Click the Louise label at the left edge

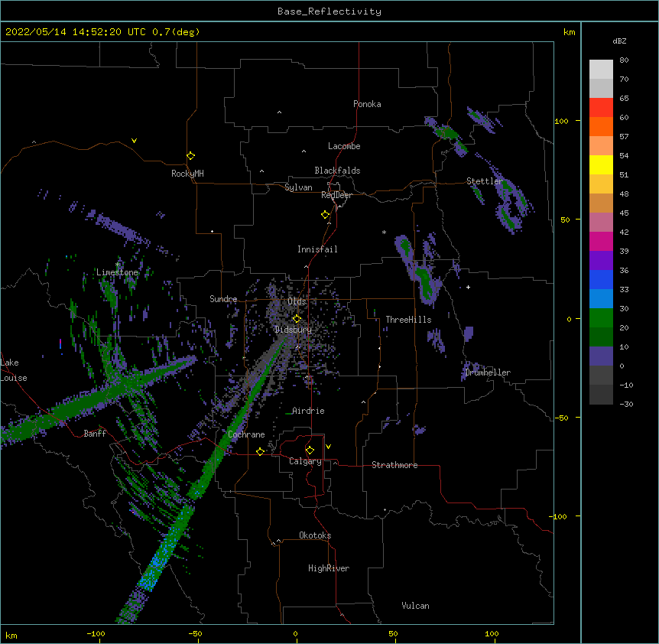(x=14, y=378)
